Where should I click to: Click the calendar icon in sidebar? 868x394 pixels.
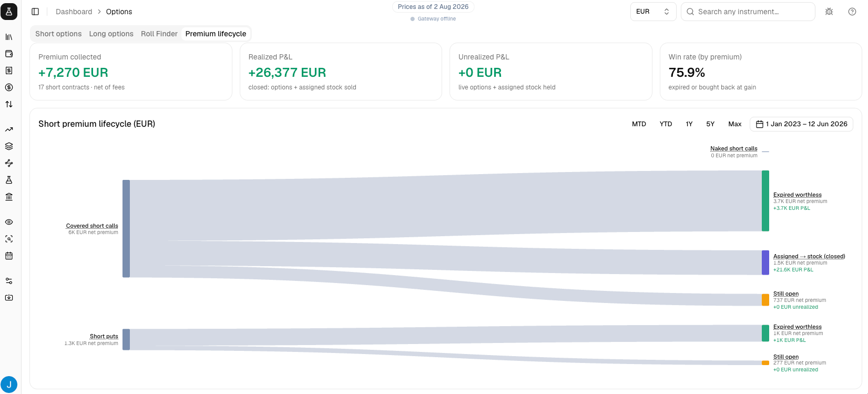tap(9, 256)
